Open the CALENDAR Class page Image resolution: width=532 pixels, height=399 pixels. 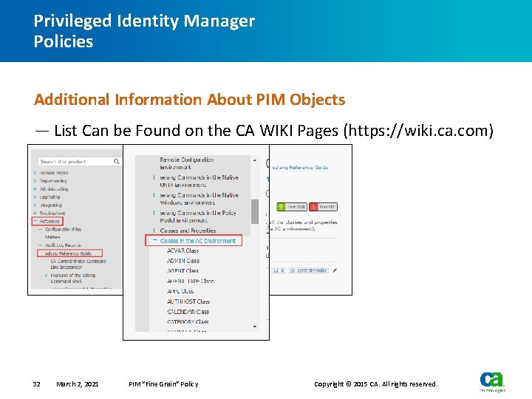pos(188,312)
